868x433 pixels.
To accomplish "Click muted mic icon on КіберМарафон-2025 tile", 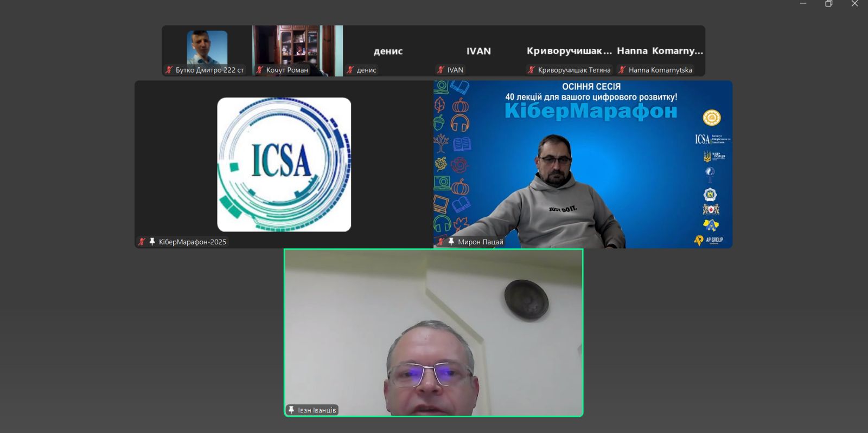I will pyautogui.click(x=142, y=242).
